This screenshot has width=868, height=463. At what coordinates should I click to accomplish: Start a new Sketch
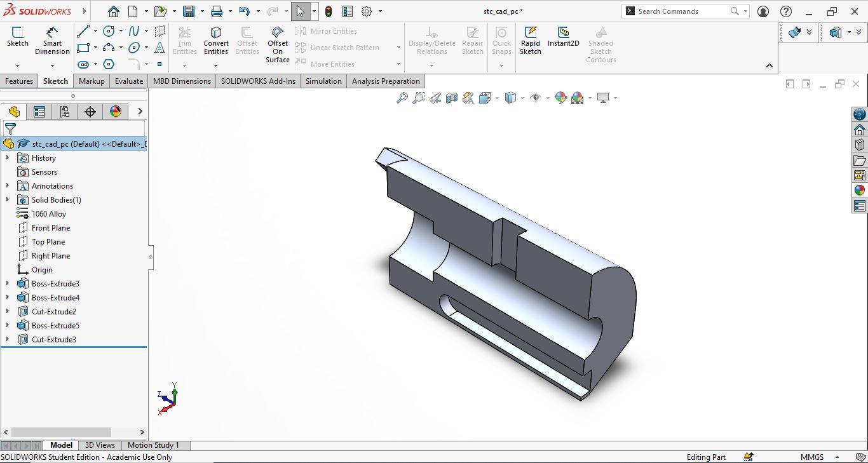18,37
